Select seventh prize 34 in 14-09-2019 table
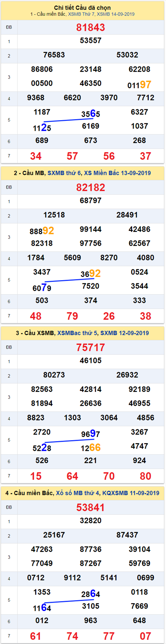 [x=36, y=156]
